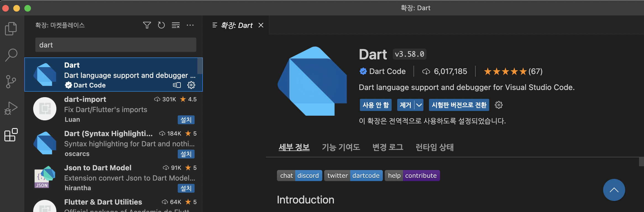This screenshot has height=212, width=644.
Task: Click the 6,017,185 install count
Action: click(x=450, y=71)
